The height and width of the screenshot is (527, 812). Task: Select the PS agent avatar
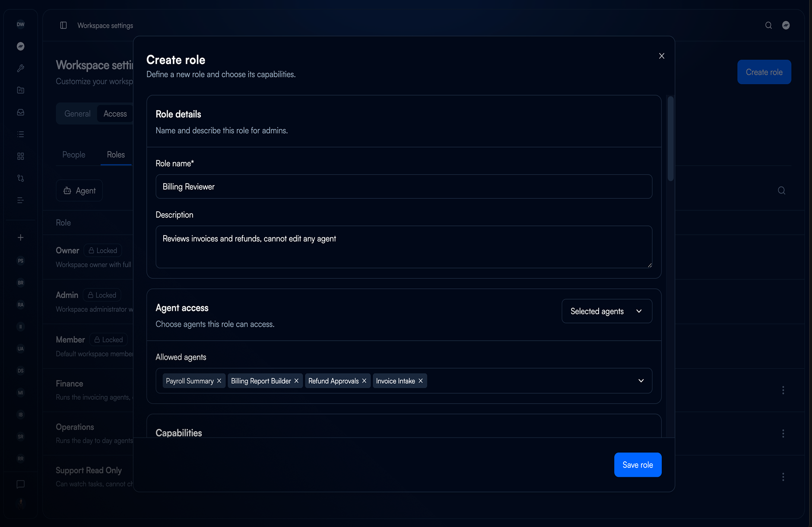coord(21,261)
